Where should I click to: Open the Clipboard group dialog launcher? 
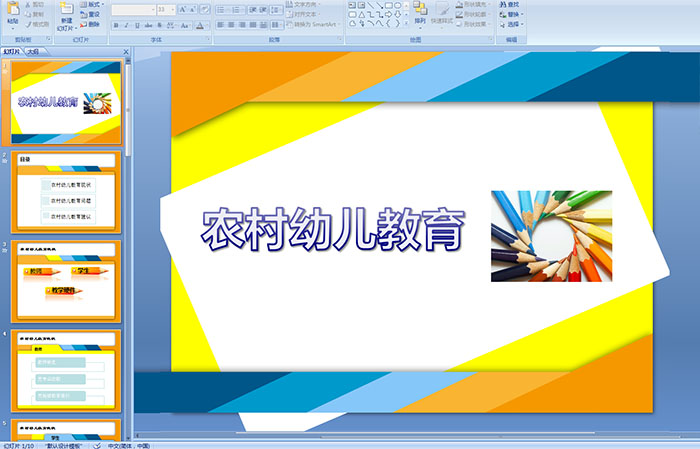coord(49,40)
